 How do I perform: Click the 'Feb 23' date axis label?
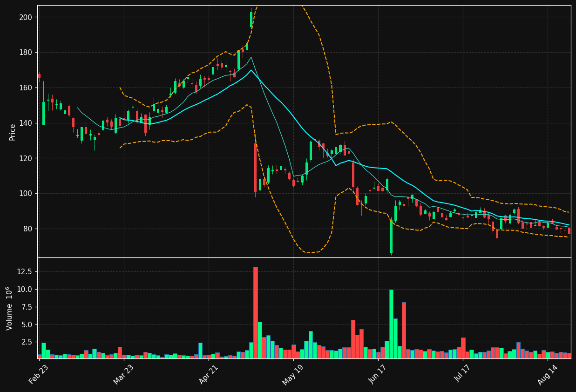tap(38, 375)
